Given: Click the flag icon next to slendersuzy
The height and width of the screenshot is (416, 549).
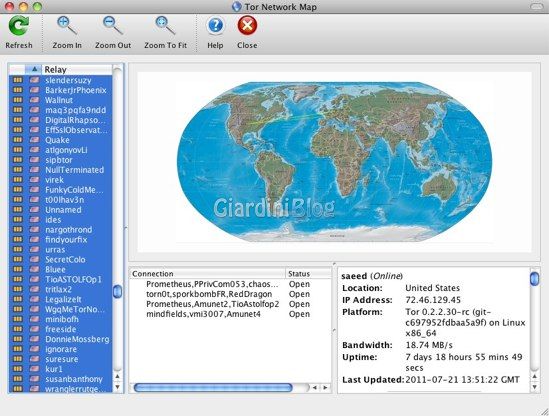Looking at the screenshot, I should coord(34,80).
